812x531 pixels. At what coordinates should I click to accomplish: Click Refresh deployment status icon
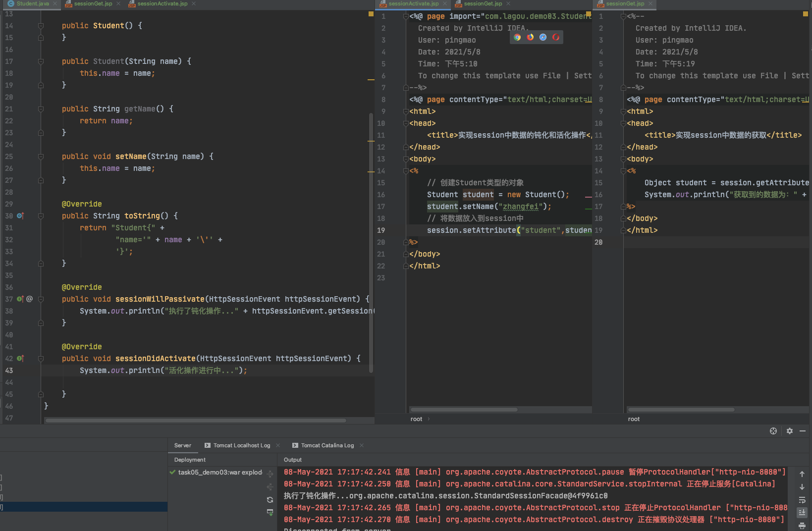pos(270,500)
